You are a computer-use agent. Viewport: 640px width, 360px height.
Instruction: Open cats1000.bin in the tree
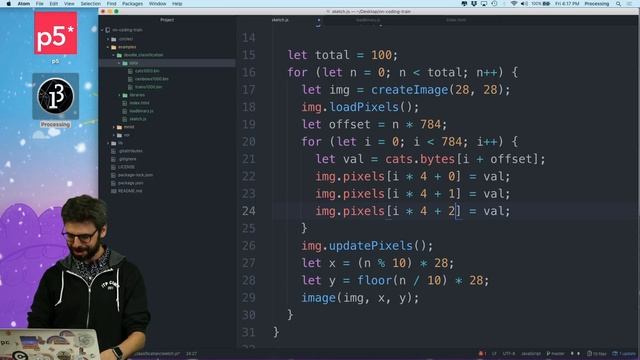tap(147, 71)
